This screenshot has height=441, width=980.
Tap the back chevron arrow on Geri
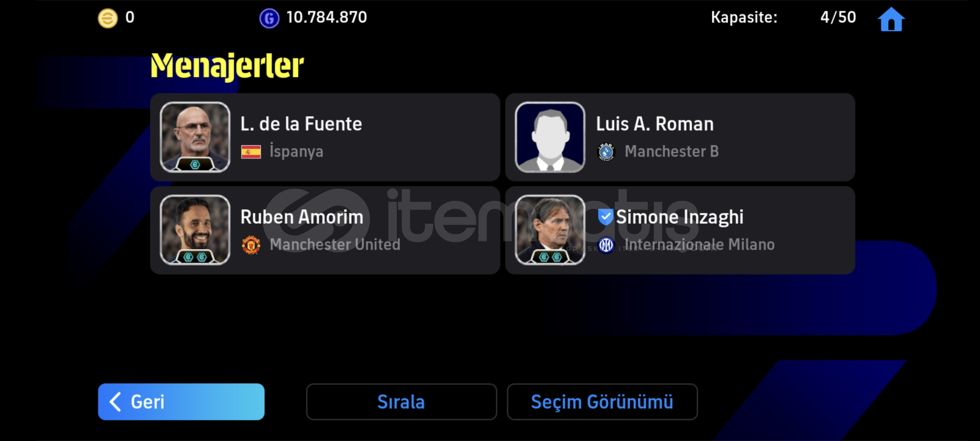(x=115, y=402)
